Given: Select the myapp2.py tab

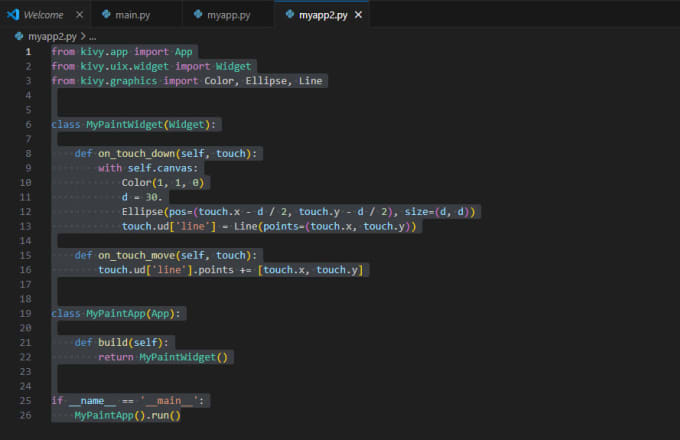Looking at the screenshot, I should pyautogui.click(x=323, y=15).
